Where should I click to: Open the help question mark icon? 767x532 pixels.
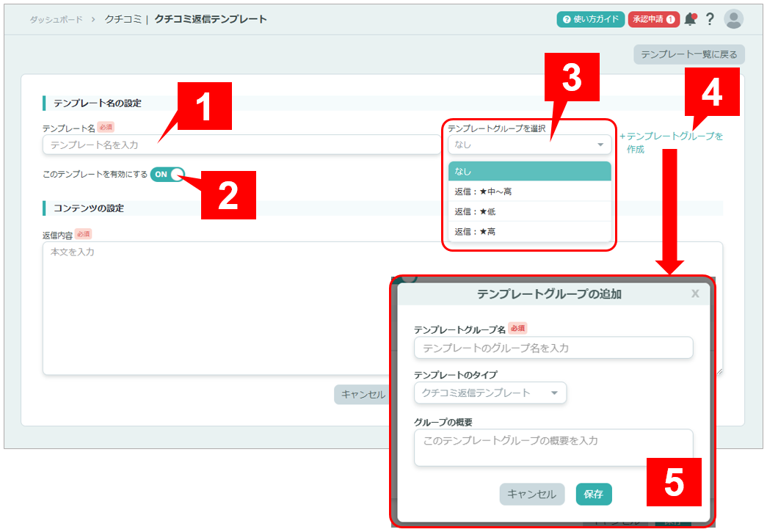(x=710, y=19)
